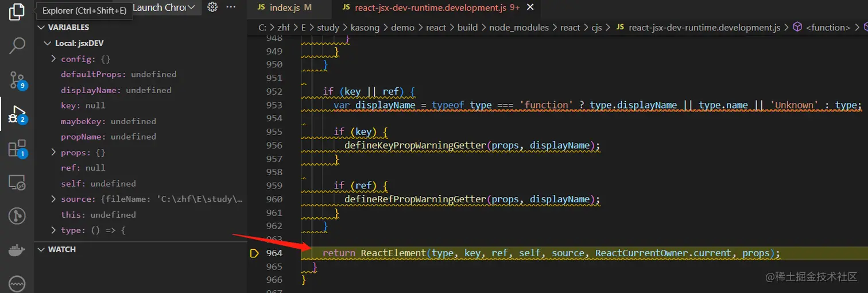Click the 'cjs' breadcrumb segment

(595, 28)
